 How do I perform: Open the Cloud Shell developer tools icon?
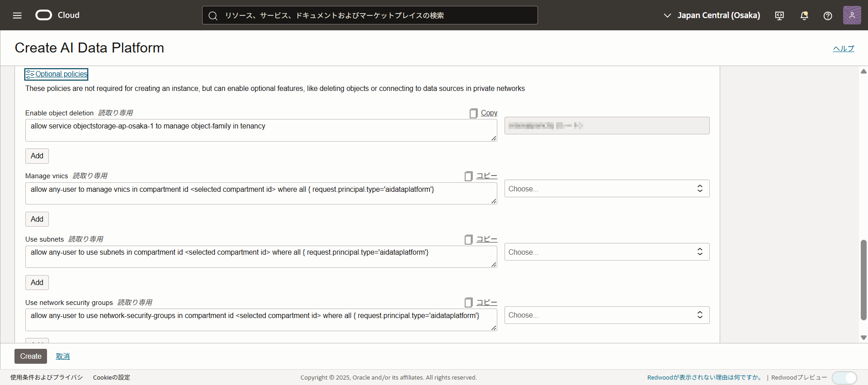point(779,15)
